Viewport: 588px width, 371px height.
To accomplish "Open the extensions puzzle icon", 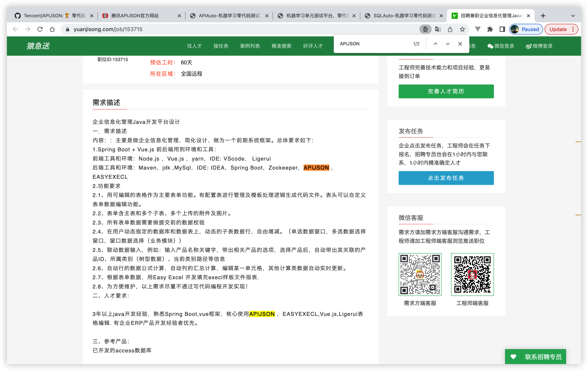I will coord(490,29).
